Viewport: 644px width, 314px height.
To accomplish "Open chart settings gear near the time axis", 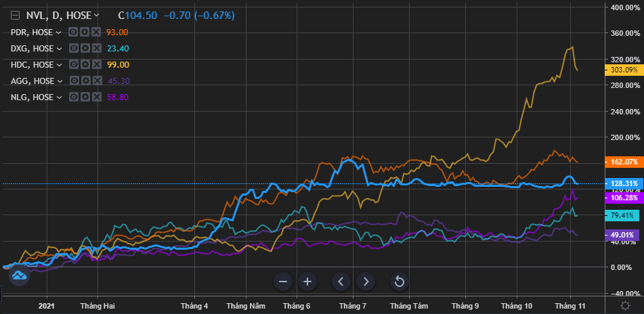I will 626,305.
